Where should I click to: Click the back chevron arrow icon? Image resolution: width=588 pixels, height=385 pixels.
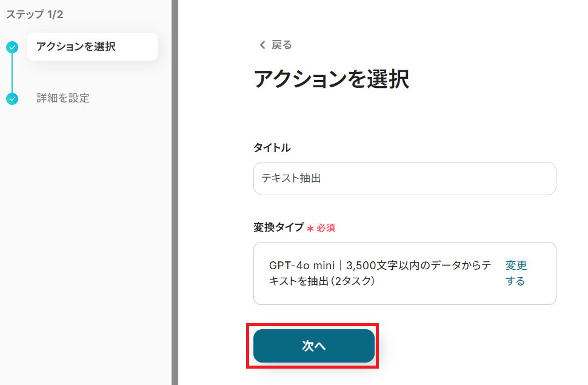[262, 45]
